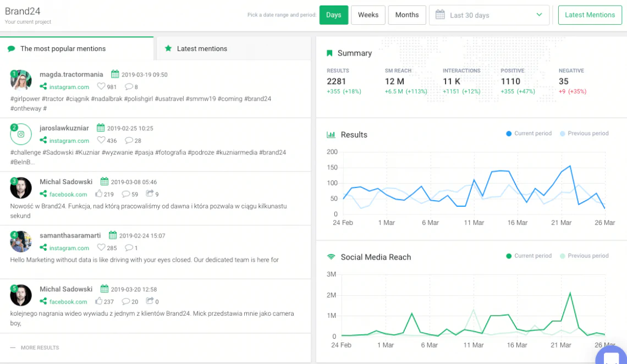Select the Weeks period button
627x364 pixels.
[368, 15]
